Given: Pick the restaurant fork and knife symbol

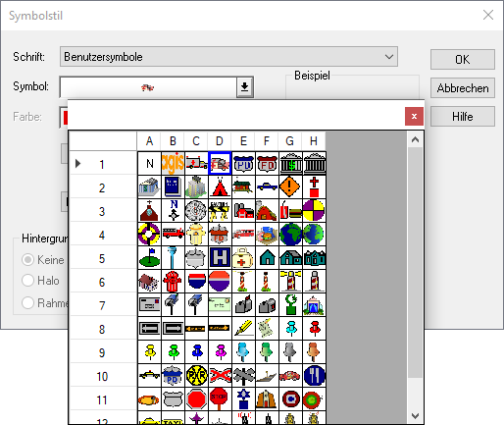Looking at the screenshot, I should coord(314,375).
